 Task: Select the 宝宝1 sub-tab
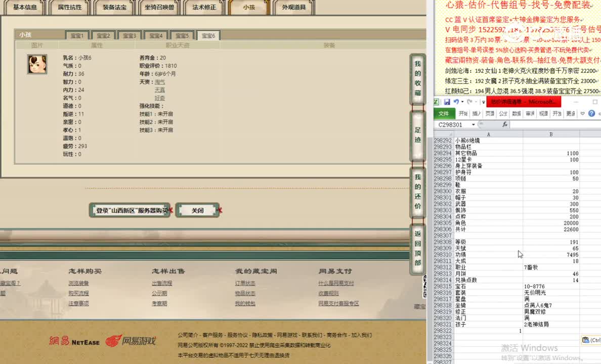click(76, 35)
